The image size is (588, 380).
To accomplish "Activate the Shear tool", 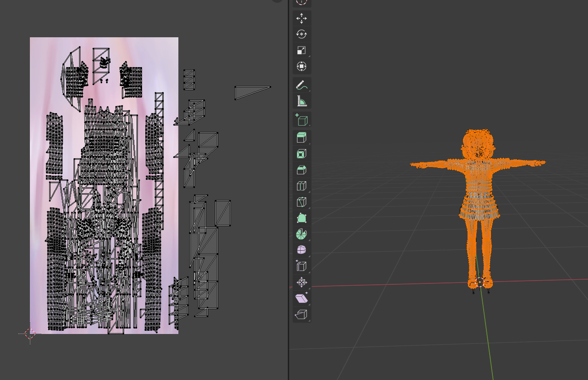I will (302, 299).
